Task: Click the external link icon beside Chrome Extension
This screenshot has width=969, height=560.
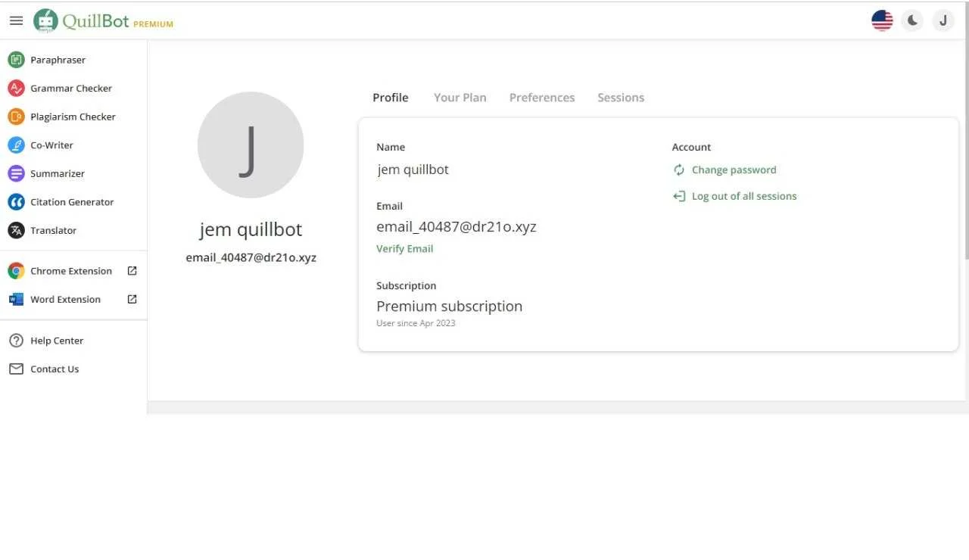Action: pyautogui.click(x=132, y=271)
